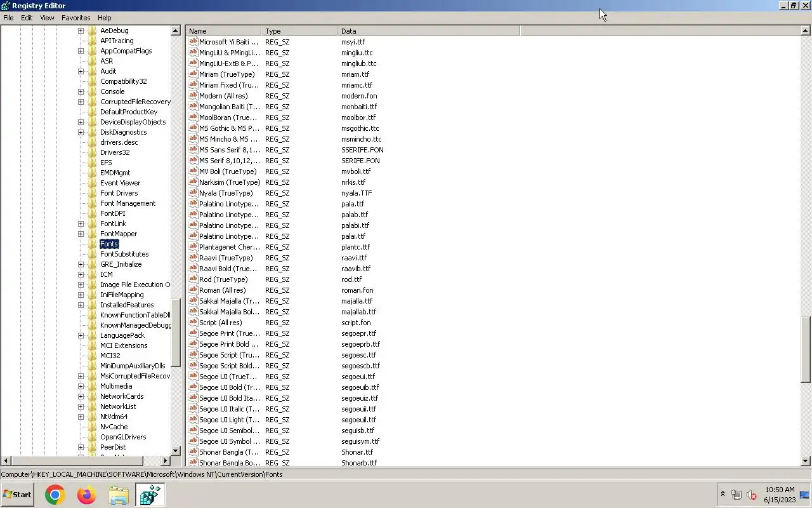Click the Roman (All res) value icon
The height and width of the screenshot is (508, 812).
click(193, 290)
